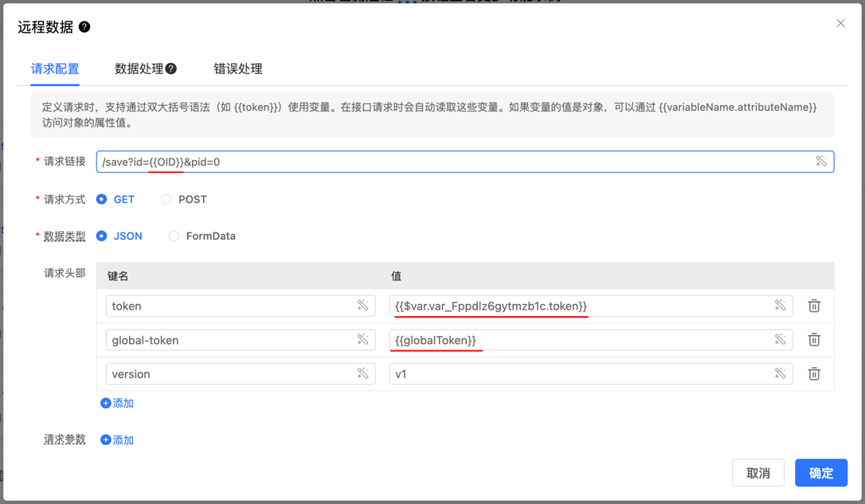This screenshot has width=865, height=504.
Task: Click help icon next to 远程数据 title
Action: (84, 27)
